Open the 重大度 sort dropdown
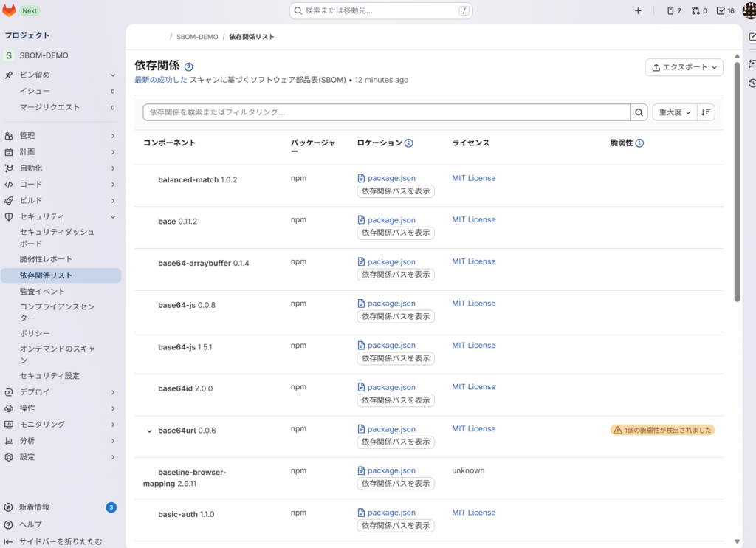This screenshot has width=756, height=548. pos(674,112)
